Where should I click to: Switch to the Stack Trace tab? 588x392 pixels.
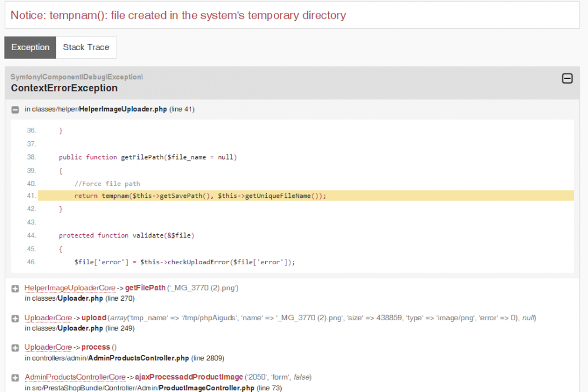86,48
